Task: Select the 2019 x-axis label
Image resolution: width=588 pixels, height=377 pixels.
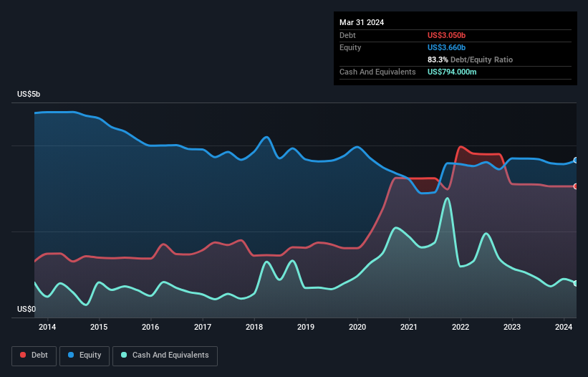Action: coord(306,327)
